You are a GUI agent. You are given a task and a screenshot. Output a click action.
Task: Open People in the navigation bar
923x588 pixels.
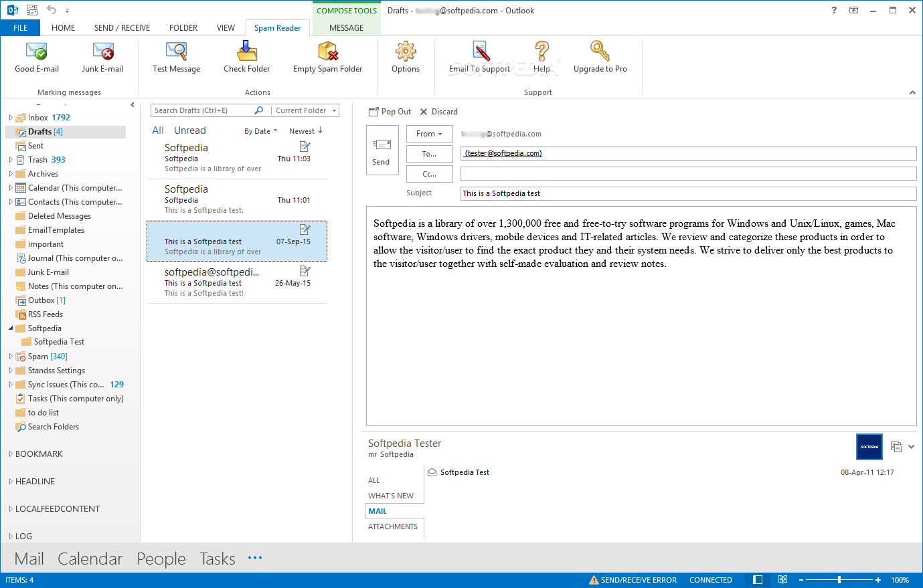tap(161, 559)
